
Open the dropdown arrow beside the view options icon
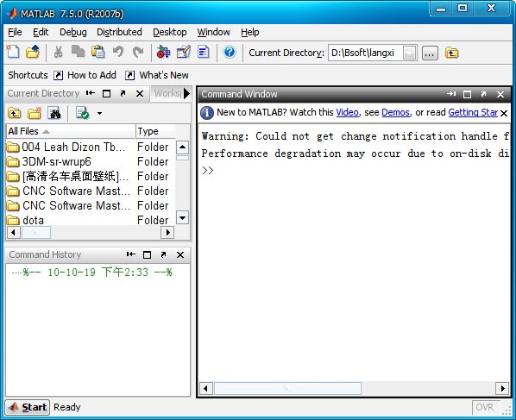tap(99, 114)
